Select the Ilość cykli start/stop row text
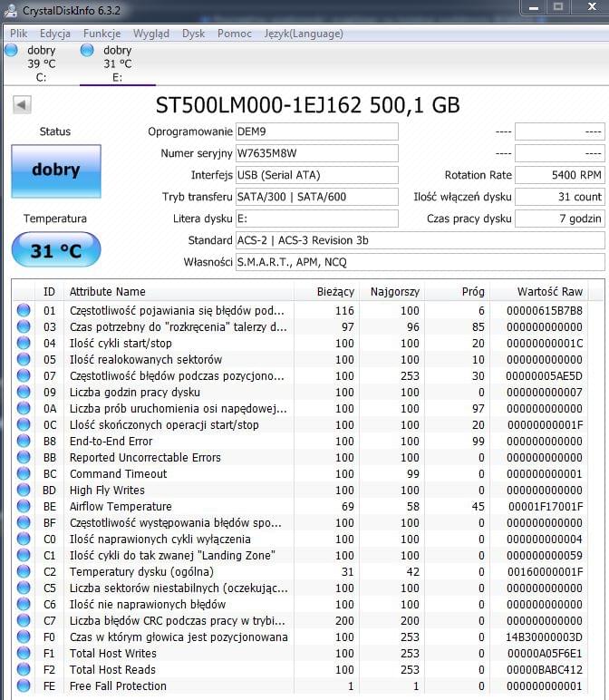Image resolution: width=609 pixels, height=700 pixels. tap(121, 343)
